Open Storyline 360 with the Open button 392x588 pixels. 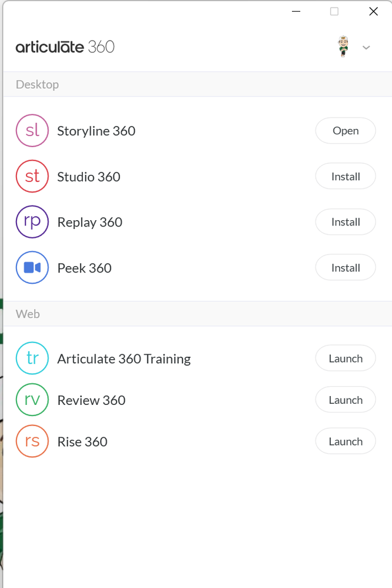click(346, 131)
